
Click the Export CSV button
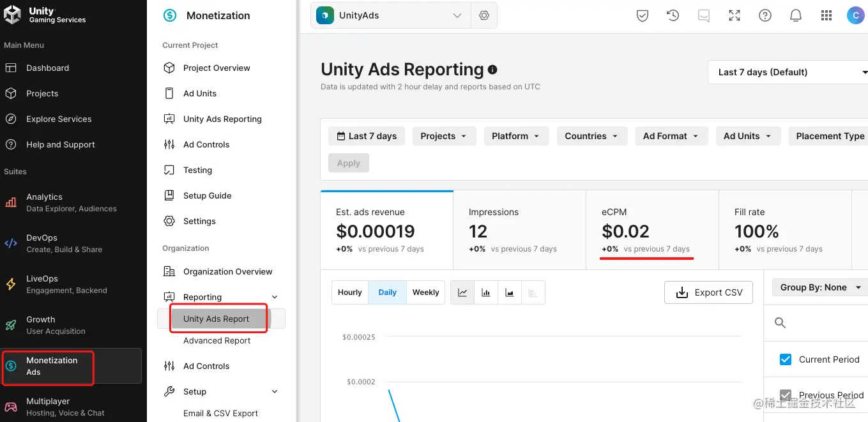[x=708, y=292]
